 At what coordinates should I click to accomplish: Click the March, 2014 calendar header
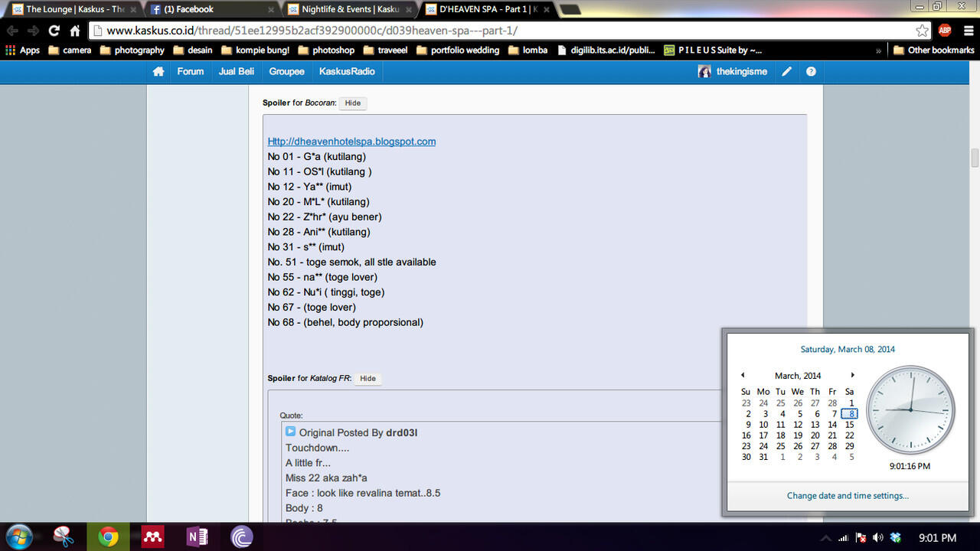798,376
